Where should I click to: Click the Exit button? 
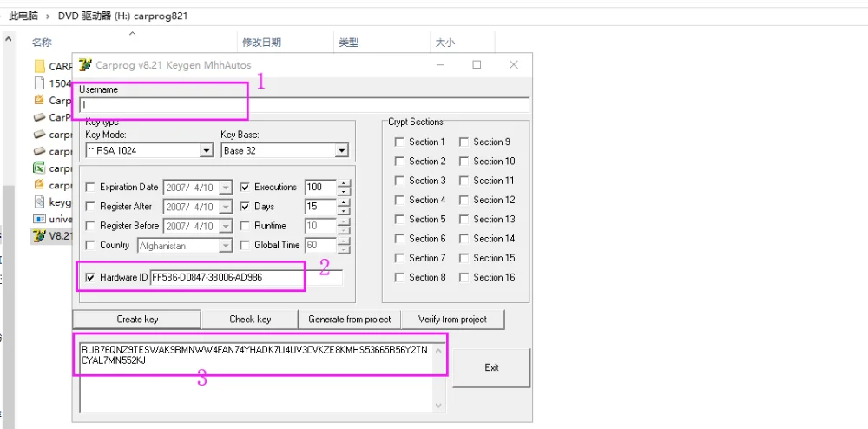[x=491, y=367]
